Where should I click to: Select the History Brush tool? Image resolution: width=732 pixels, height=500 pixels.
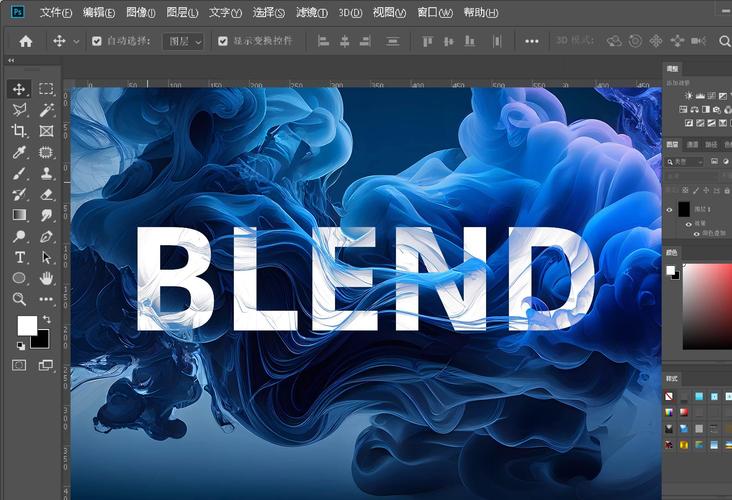pyautogui.click(x=19, y=194)
